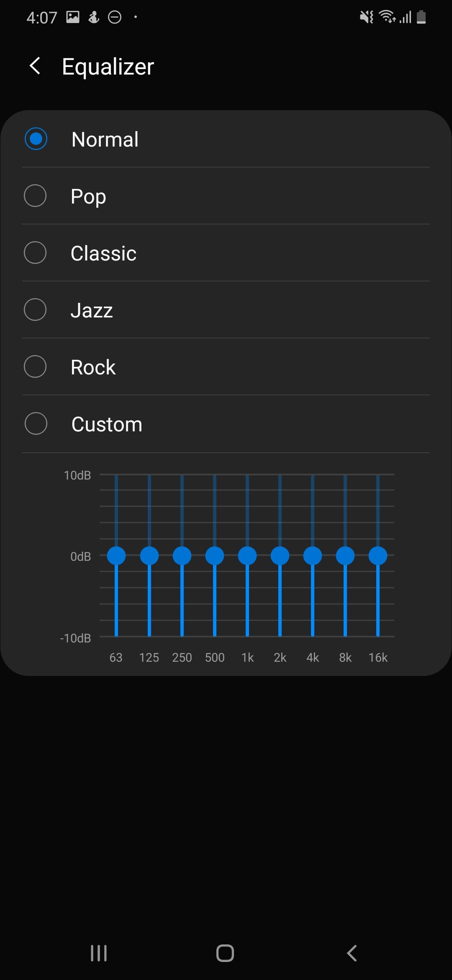Open recent apps navigation button
This screenshot has height=980, width=452.
tap(99, 953)
